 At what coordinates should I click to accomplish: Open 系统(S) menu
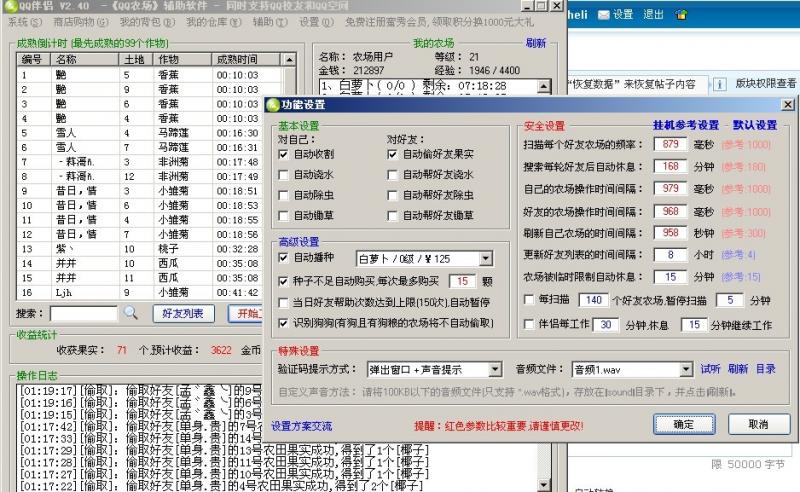24,22
